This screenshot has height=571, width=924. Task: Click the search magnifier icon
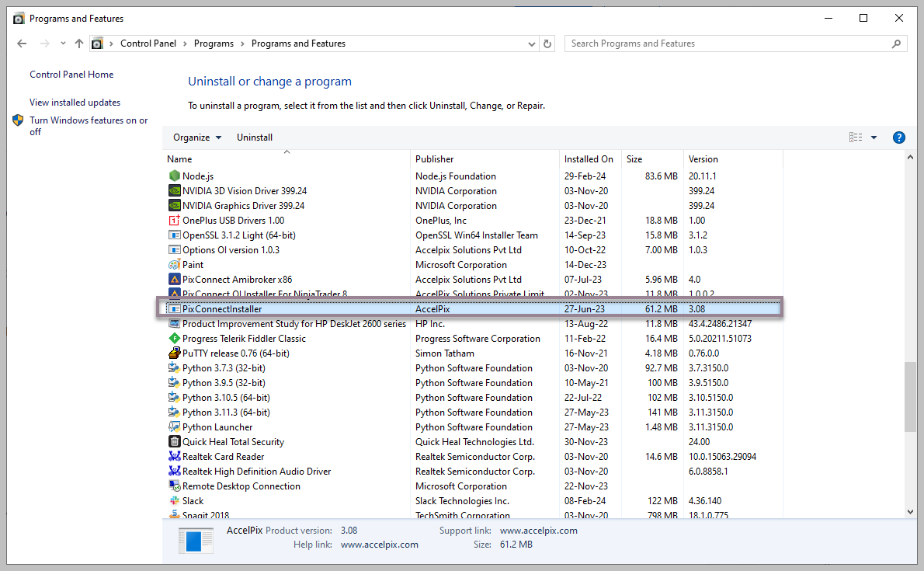pyautogui.click(x=896, y=44)
